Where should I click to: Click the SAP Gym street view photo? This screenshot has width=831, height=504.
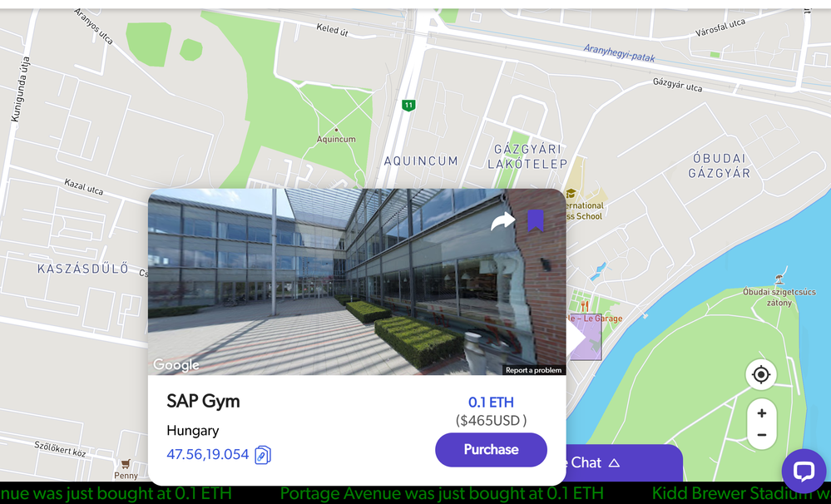pos(357,282)
